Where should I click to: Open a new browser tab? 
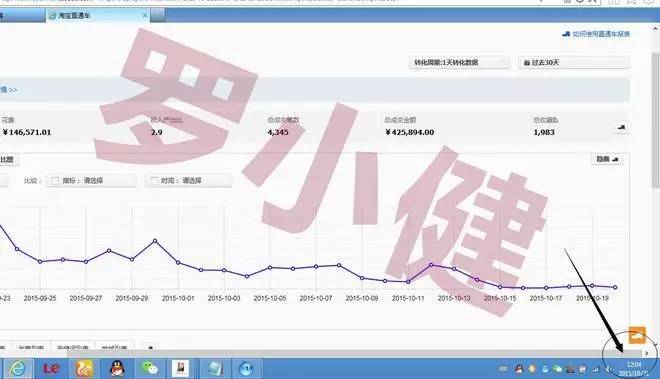158,16
